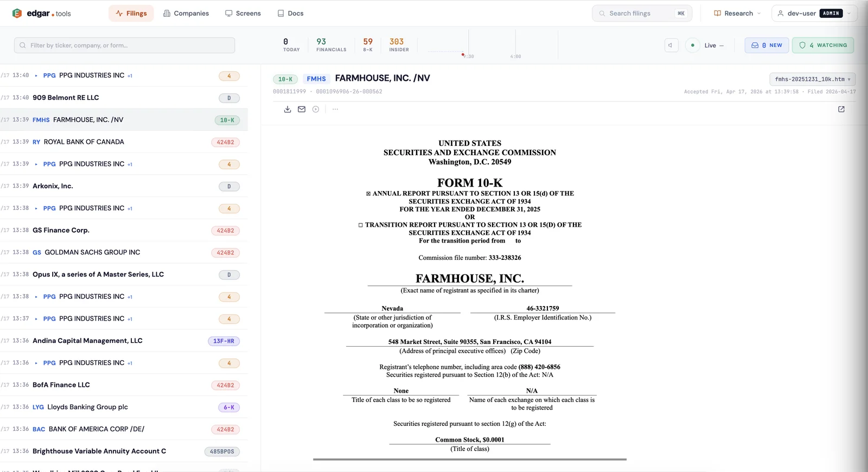The width and height of the screenshot is (868, 472).
Task: Email the filing with envelope icon
Action: [302, 109]
